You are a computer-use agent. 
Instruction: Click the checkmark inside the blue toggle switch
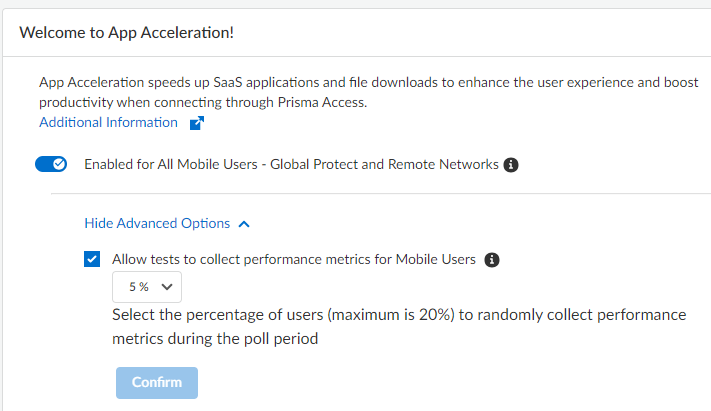click(x=58, y=164)
